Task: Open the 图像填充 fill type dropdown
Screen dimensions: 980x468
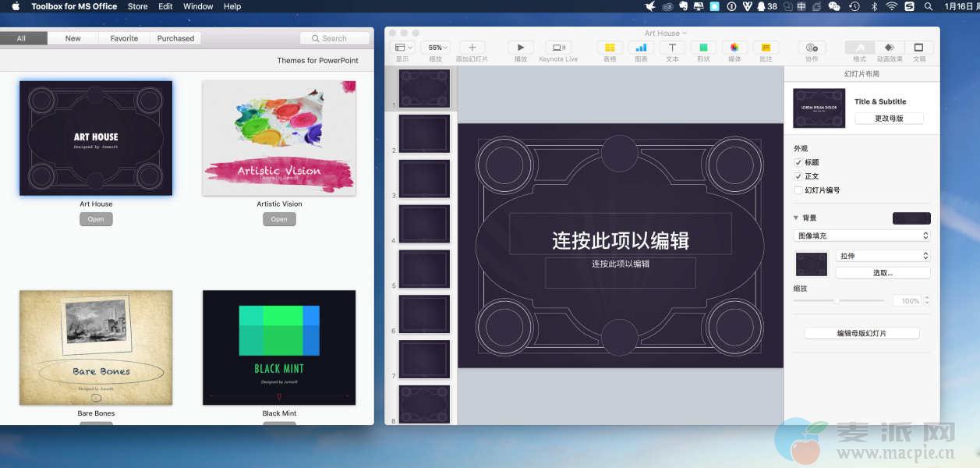Action: [x=861, y=236]
